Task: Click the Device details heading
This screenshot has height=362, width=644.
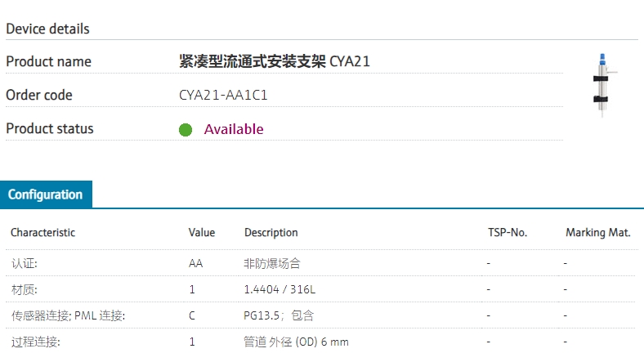Action: pyautogui.click(x=47, y=29)
